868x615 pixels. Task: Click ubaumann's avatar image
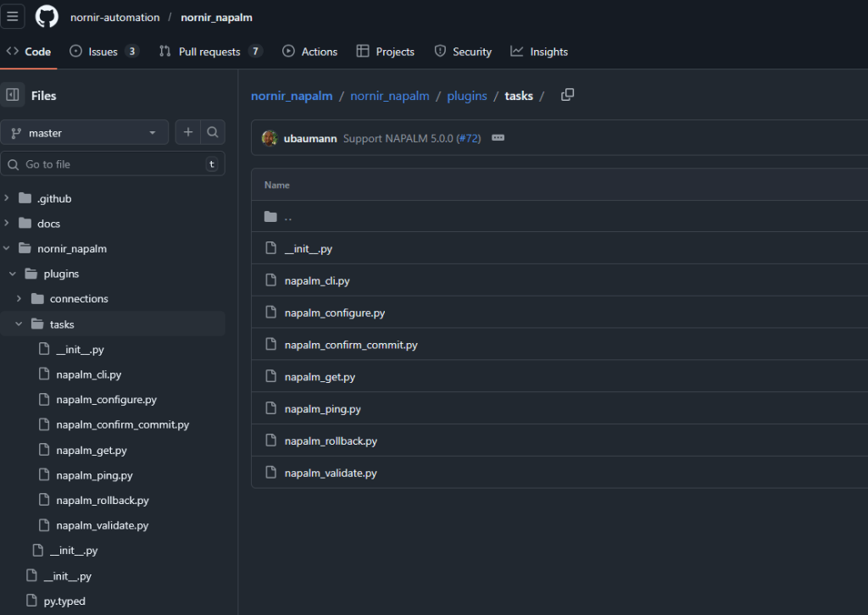(270, 138)
